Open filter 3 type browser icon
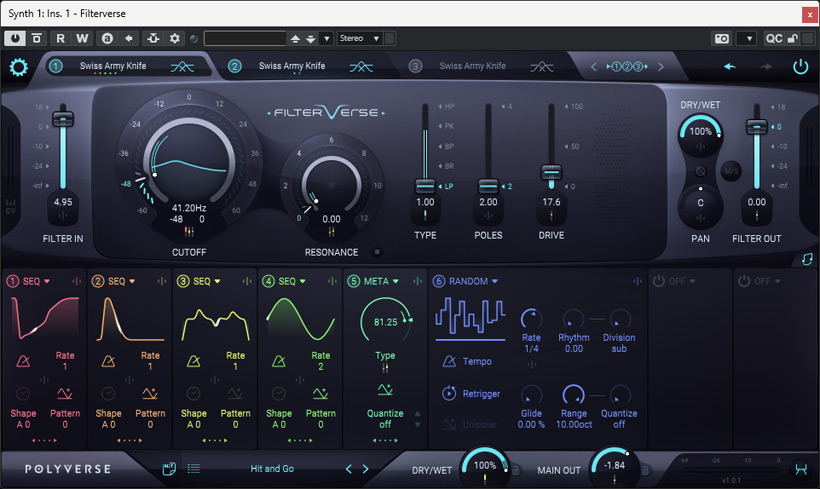 coord(542,66)
